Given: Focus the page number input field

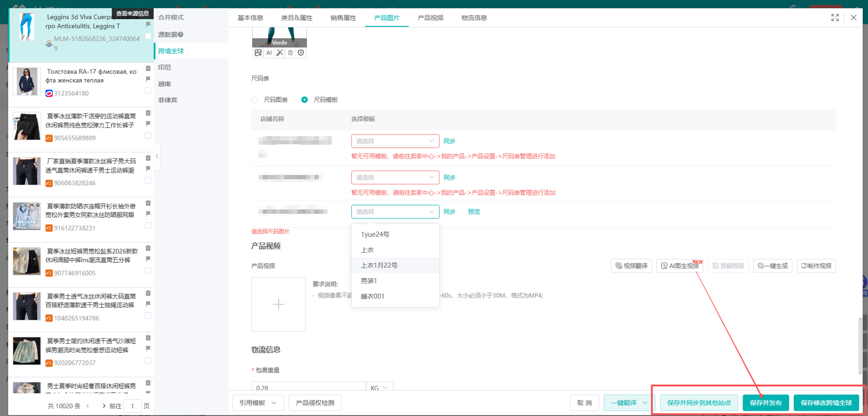Looking at the screenshot, I should (132, 406).
